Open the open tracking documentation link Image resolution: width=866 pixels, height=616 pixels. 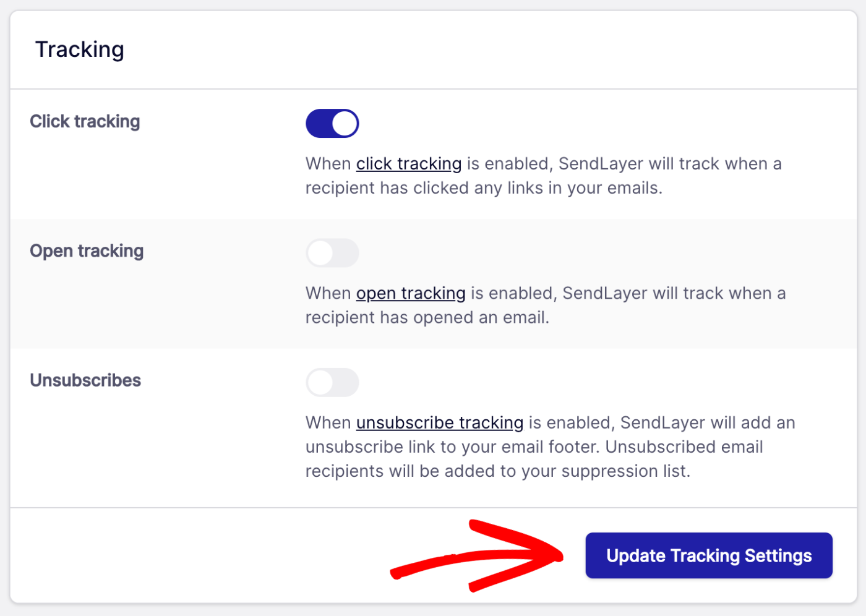410,293
